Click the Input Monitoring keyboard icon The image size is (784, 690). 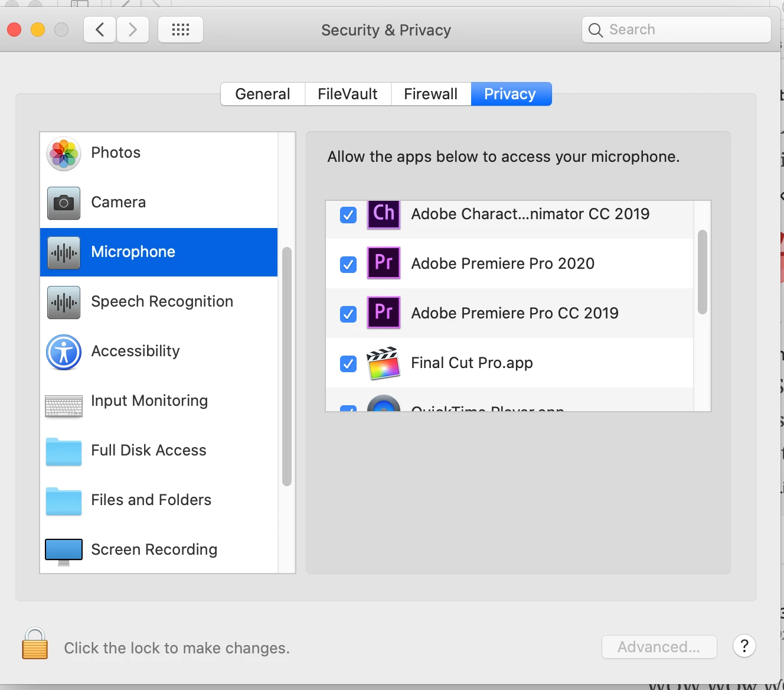pyautogui.click(x=64, y=406)
